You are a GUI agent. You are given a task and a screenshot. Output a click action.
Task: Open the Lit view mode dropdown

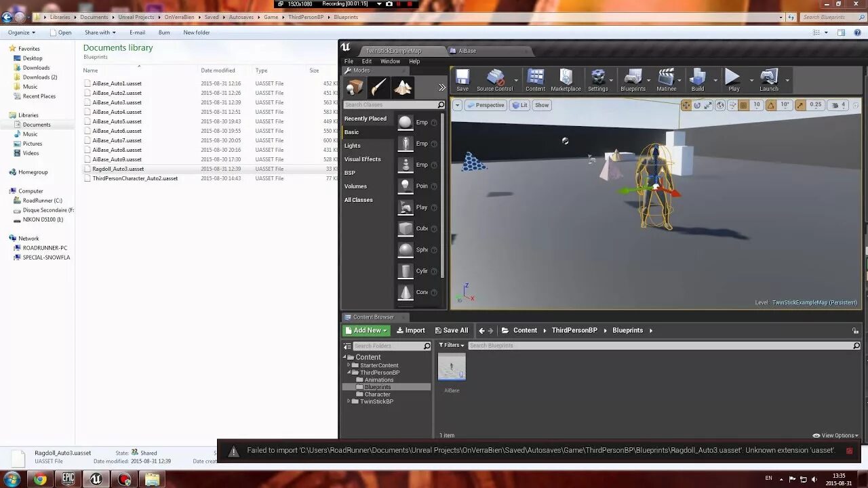coord(520,105)
